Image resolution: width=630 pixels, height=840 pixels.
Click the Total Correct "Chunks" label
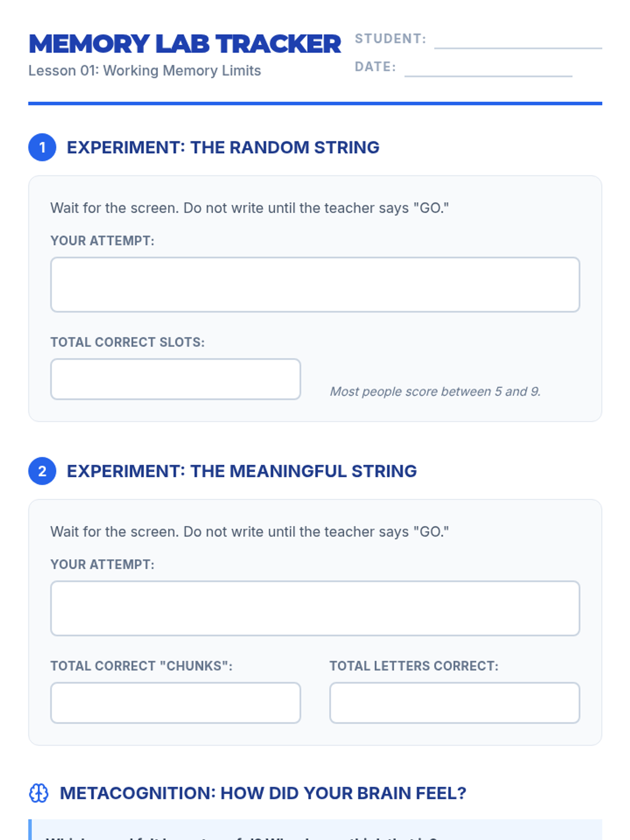pos(141,666)
